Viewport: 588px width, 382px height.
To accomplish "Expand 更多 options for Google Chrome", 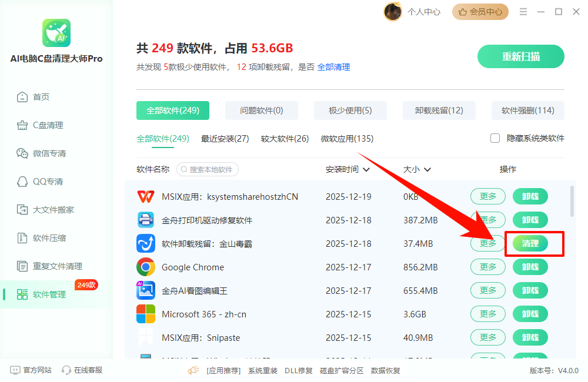I will [x=487, y=267].
